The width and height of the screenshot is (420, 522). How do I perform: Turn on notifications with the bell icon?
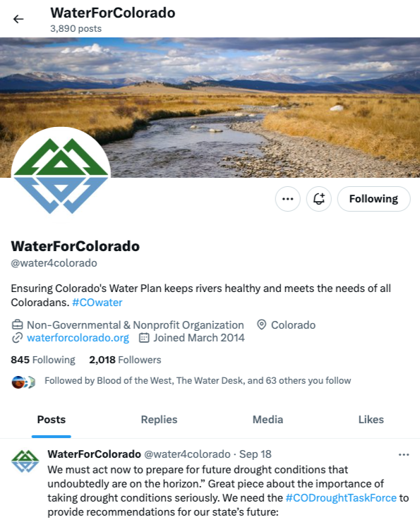319,199
